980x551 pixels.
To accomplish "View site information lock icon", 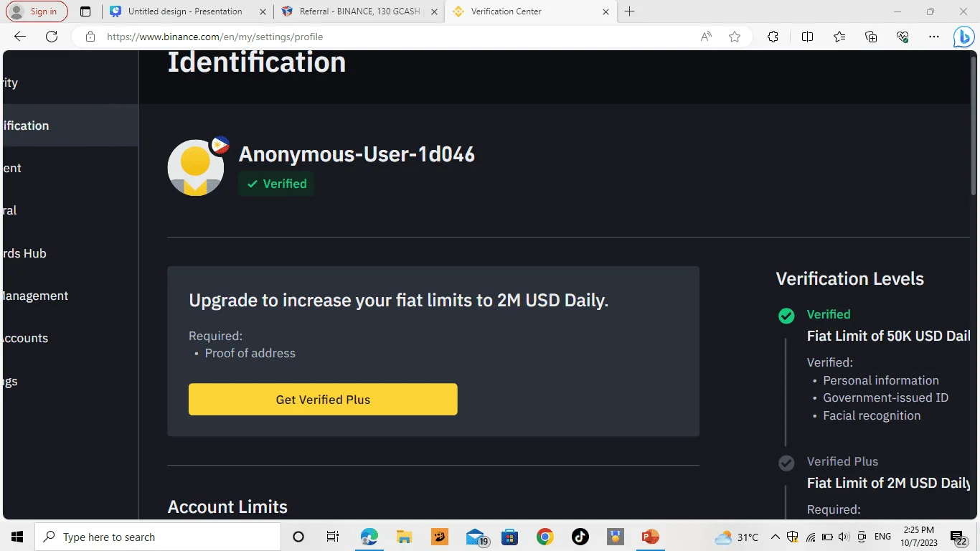I will 90,37.
